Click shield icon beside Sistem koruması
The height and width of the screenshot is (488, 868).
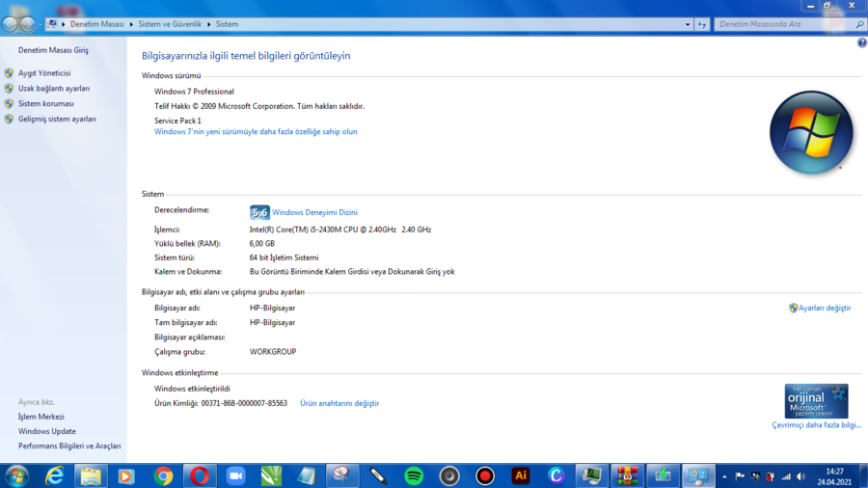click(9, 103)
